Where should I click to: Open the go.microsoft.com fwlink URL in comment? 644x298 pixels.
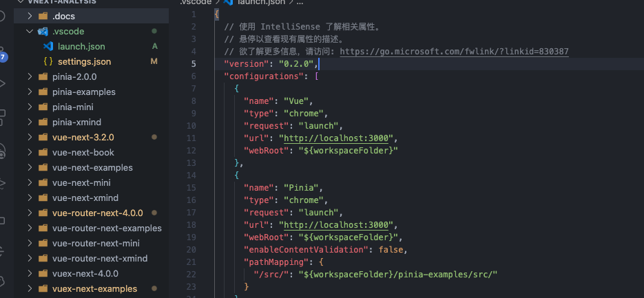tap(455, 52)
